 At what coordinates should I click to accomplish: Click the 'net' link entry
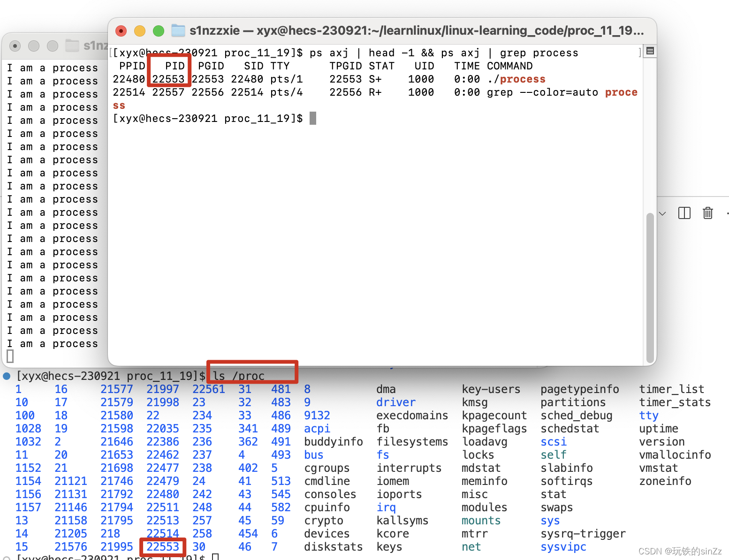pyautogui.click(x=471, y=547)
